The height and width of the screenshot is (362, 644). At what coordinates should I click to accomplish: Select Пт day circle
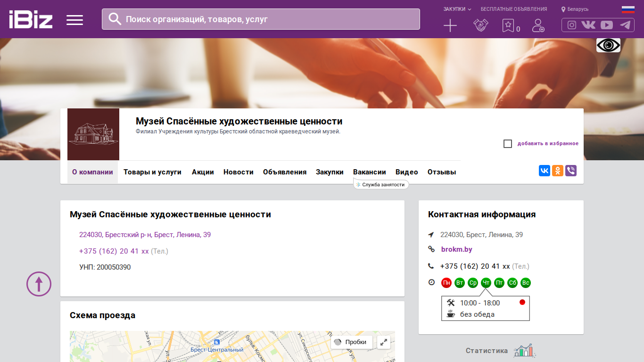(499, 283)
